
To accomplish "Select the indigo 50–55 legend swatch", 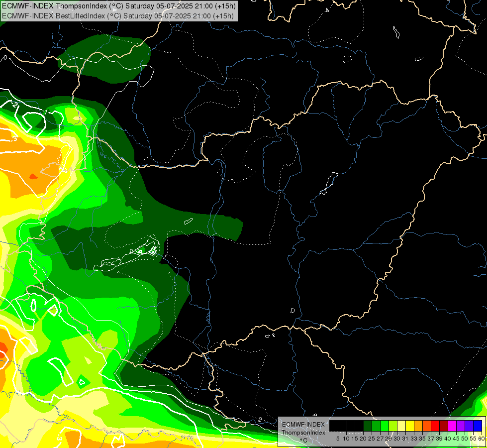I will tap(469, 426).
